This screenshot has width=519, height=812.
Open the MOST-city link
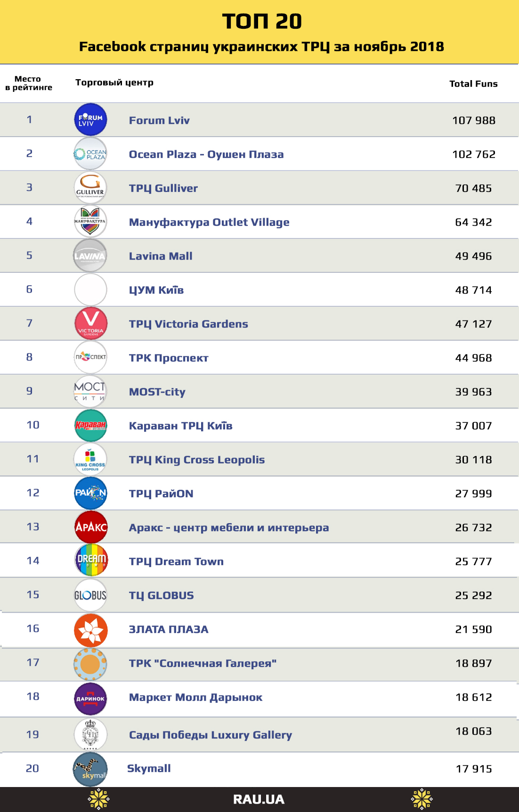[x=157, y=392]
